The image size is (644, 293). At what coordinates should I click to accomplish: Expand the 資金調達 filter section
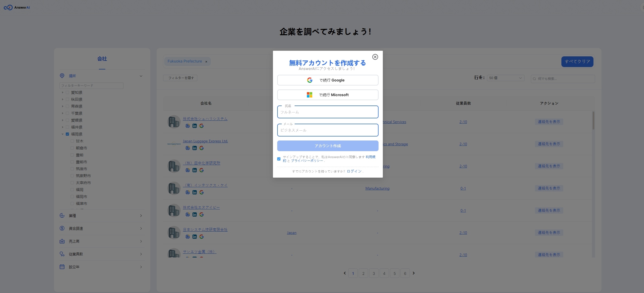click(102, 228)
